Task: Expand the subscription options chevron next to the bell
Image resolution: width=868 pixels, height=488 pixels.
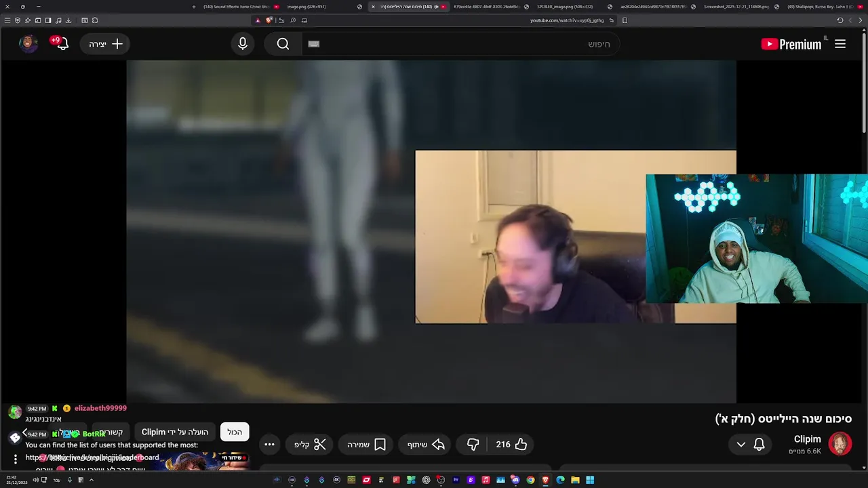Action: [741, 445]
